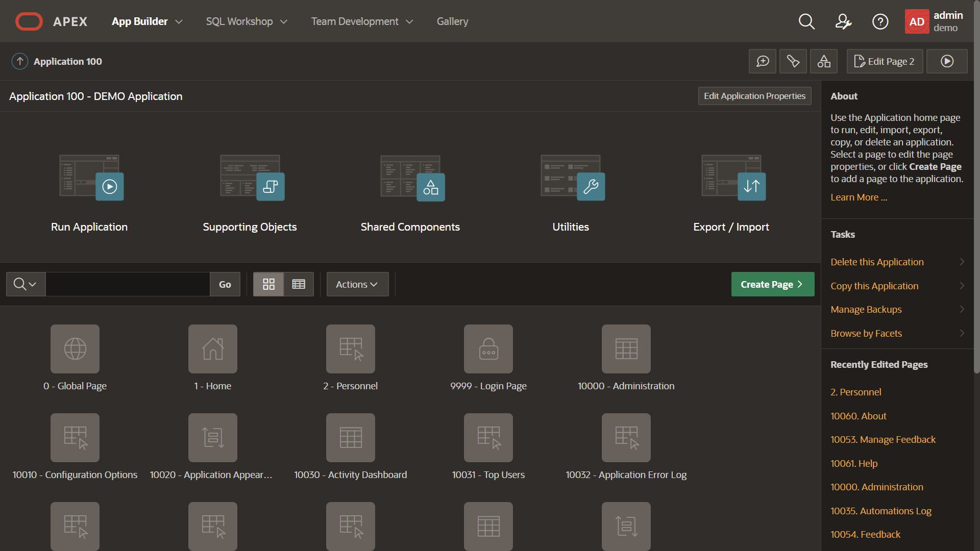Open page 0 - Global Page

[75, 349]
